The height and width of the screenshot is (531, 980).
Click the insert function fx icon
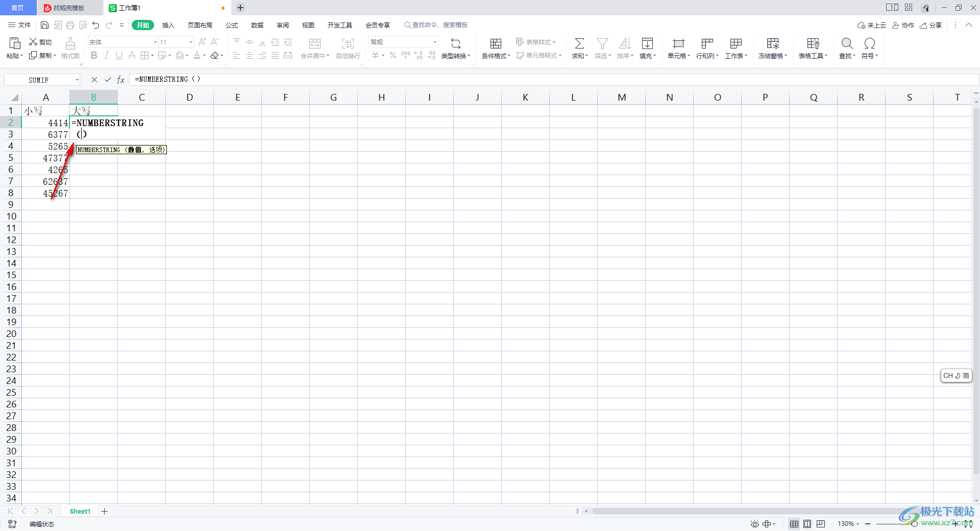coord(121,80)
